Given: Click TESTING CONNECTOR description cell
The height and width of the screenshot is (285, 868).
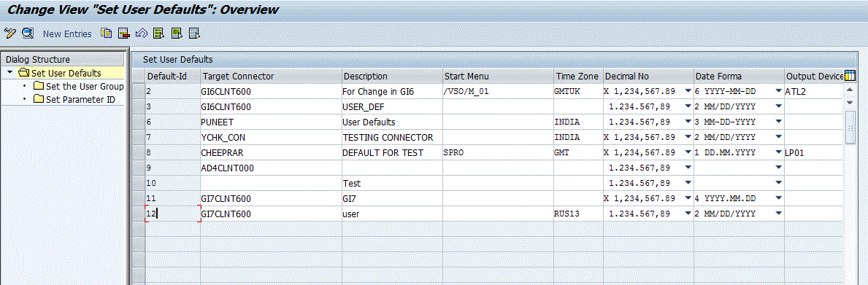Looking at the screenshot, I should pos(392,137).
